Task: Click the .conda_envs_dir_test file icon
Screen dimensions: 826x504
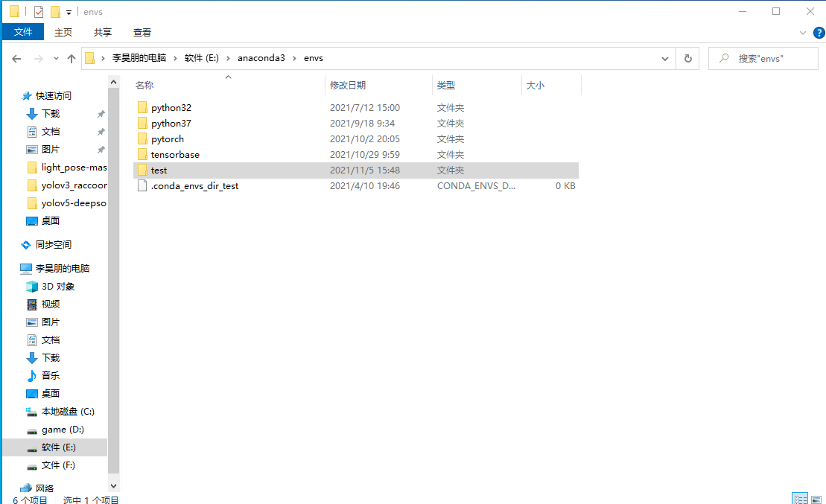Action: [142, 186]
